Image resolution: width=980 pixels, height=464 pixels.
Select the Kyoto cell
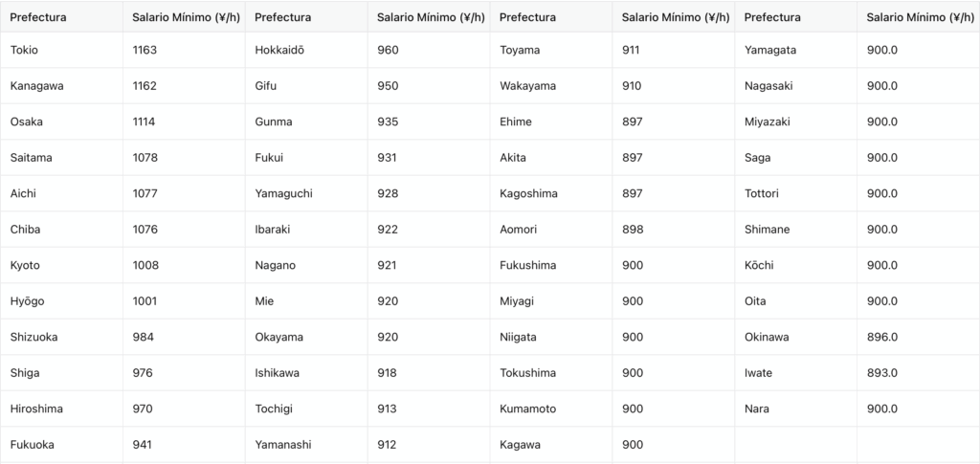point(25,265)
